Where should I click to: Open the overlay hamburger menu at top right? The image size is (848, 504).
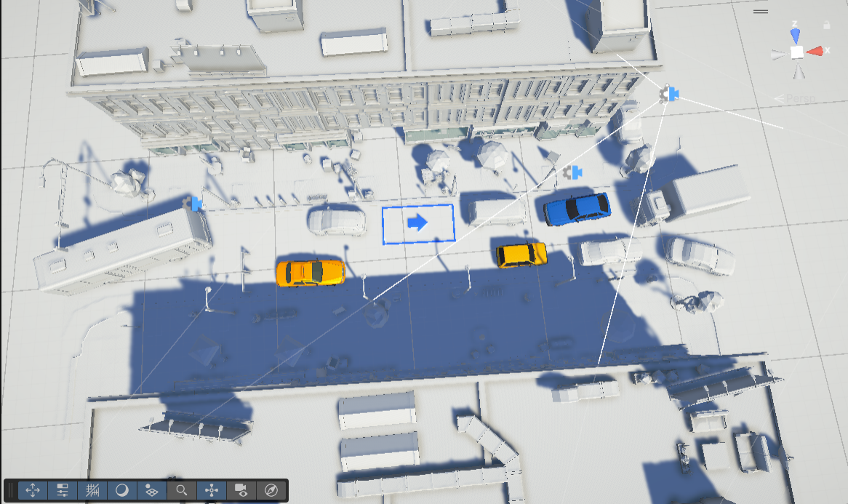[x=761, y=11]
